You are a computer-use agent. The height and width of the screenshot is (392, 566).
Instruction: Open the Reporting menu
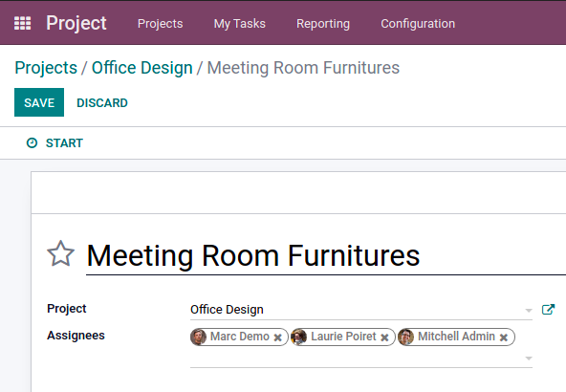pos(323,24)
